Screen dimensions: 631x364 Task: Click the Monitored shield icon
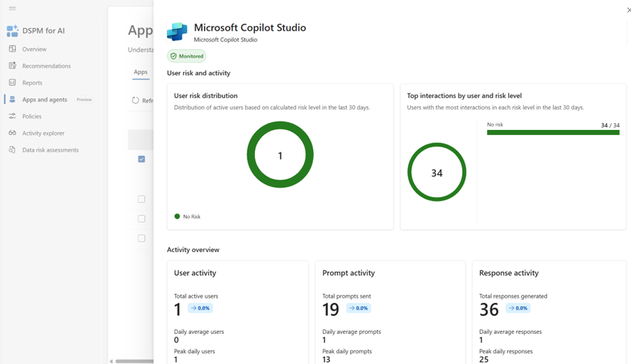pyautogui.click(x=173, y=56)
